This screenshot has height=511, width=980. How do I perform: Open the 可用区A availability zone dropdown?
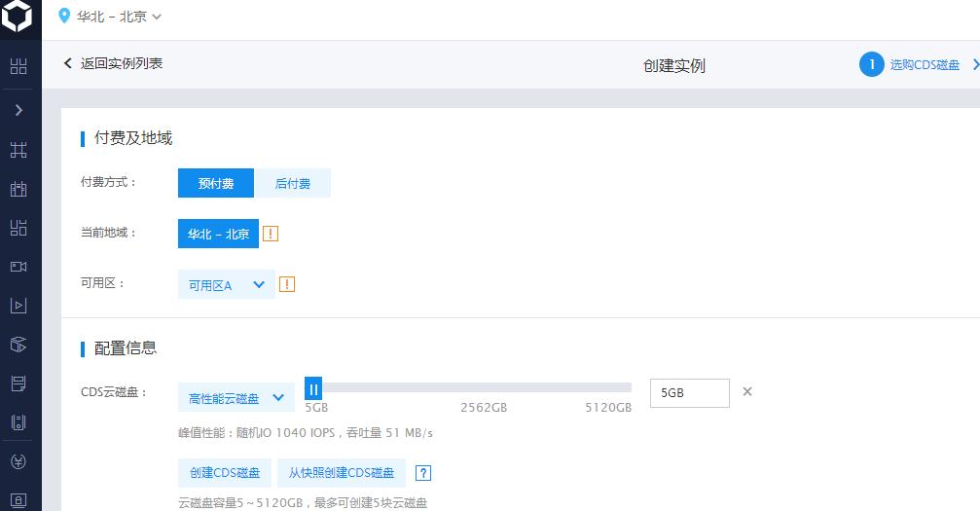point(226,284)
